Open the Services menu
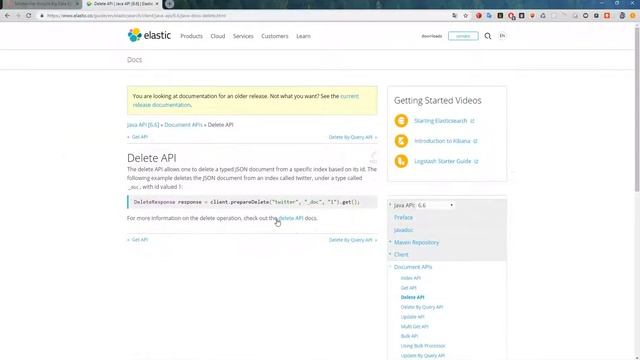This screenshot has height=360, width=640. click(243, 36)
